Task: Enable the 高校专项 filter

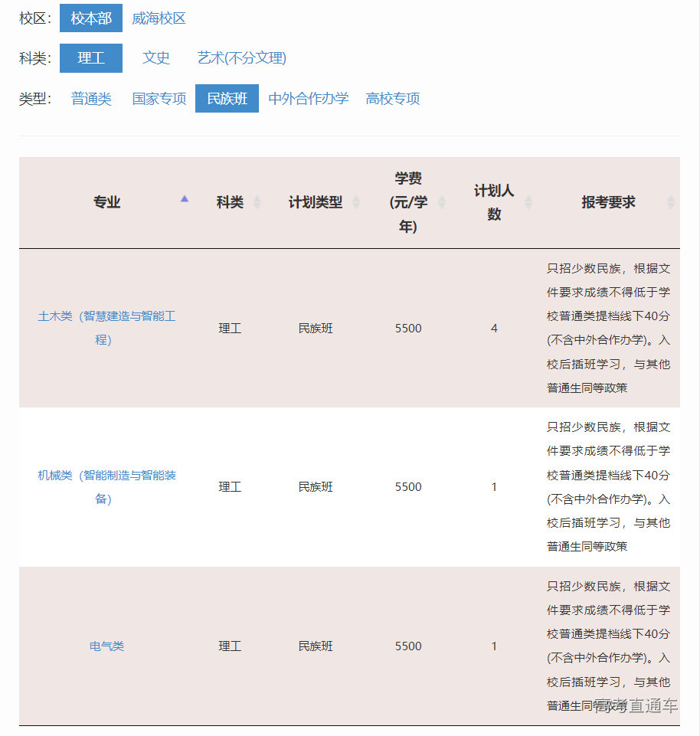Action: click(391, 99)
